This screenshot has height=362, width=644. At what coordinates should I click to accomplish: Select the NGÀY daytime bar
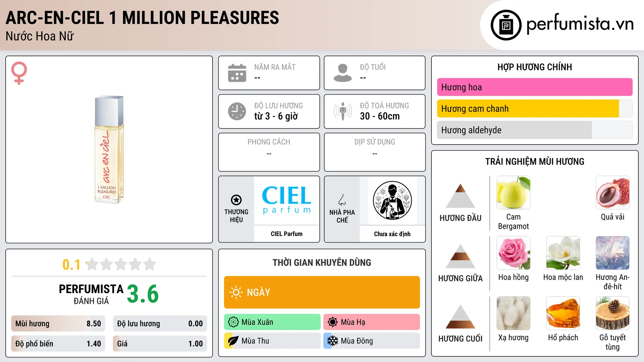(322, 292)
